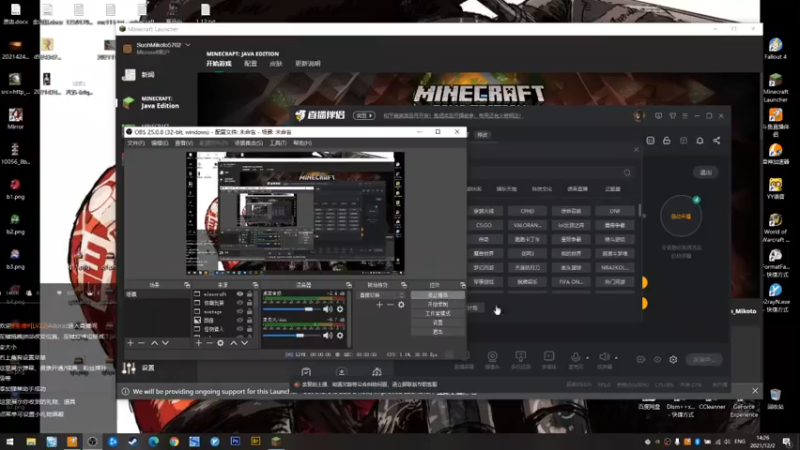Click search magnifier in game category panel
800x450 pixels.
[x=627, y=173]
